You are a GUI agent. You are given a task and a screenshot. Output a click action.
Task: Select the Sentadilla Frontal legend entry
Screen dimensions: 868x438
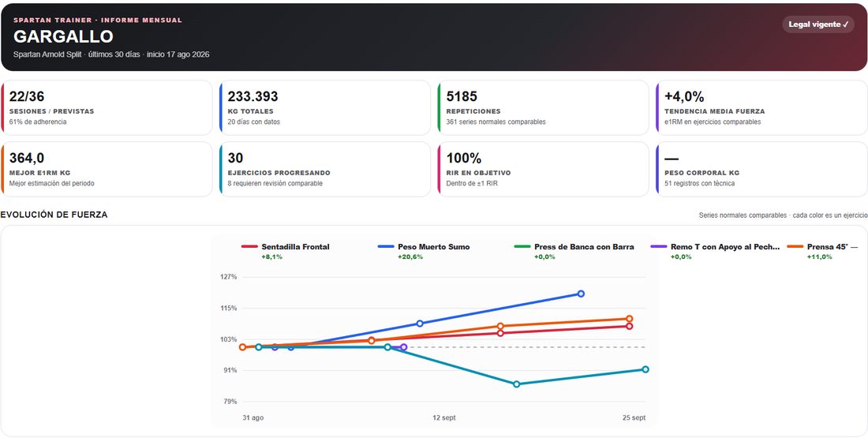coord(286,252)
